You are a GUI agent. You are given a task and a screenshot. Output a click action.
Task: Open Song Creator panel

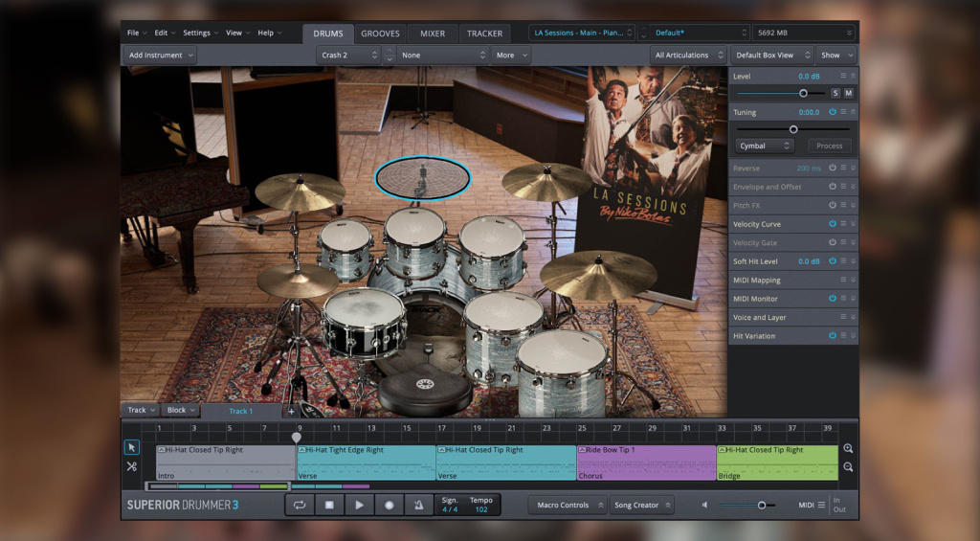(642, 505)
